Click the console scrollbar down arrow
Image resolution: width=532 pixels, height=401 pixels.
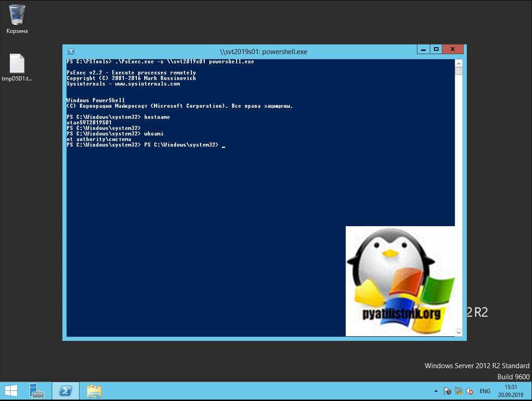point(459,332)
